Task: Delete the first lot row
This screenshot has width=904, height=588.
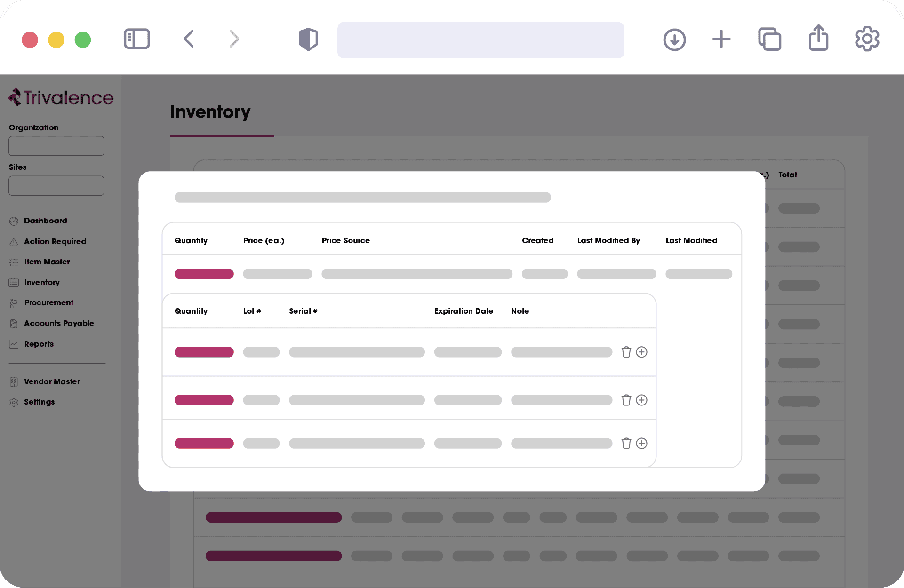Action: (626, 352)
